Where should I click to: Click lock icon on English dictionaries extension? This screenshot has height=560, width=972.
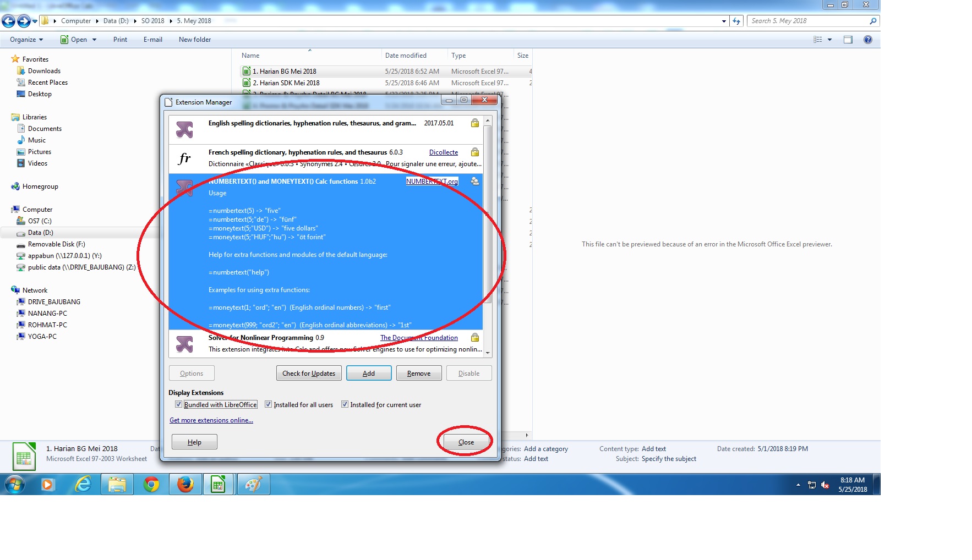pyautogui.click(x=475, y=123)
